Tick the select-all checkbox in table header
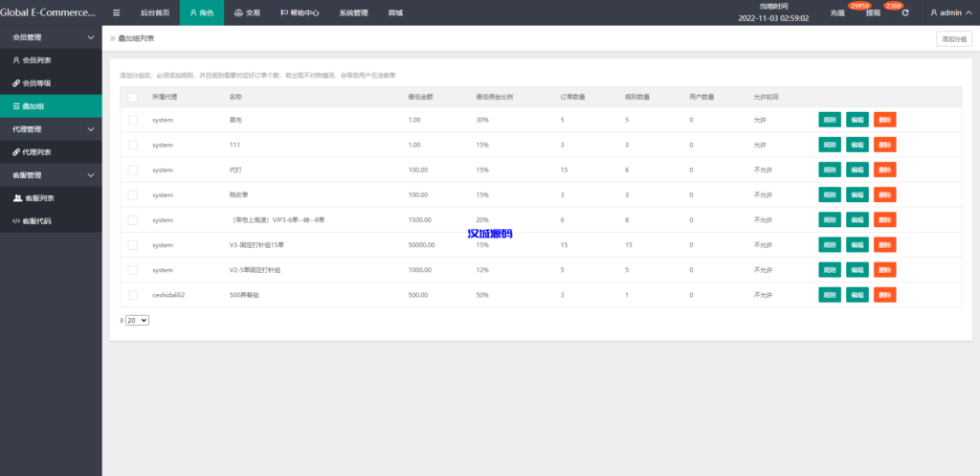Viewport: 980px width, 476px height. click(x=133, y=97)
